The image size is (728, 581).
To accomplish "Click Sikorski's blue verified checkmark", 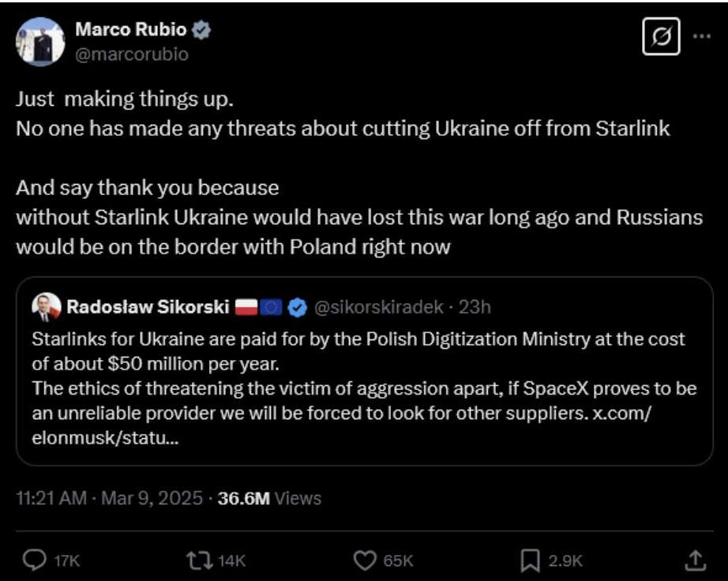I will click(297, 308).
